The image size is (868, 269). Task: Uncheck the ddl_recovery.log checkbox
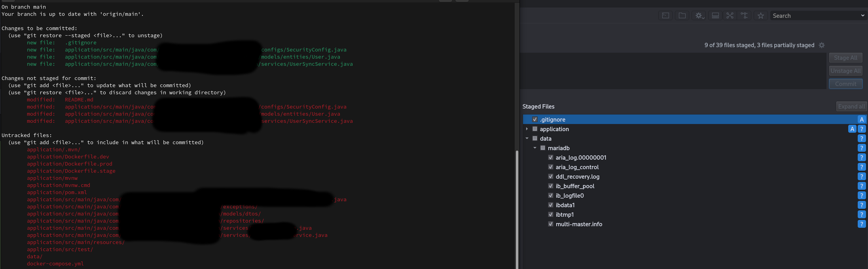551,176
